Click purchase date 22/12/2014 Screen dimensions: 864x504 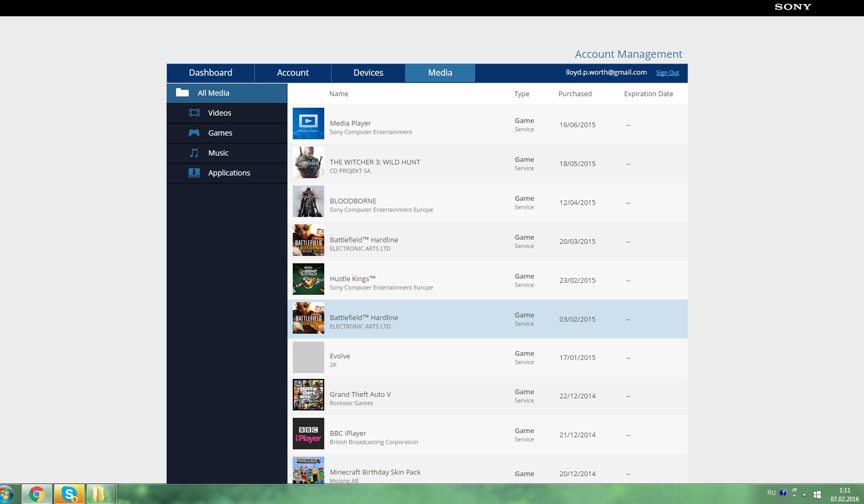pos(578,396)
